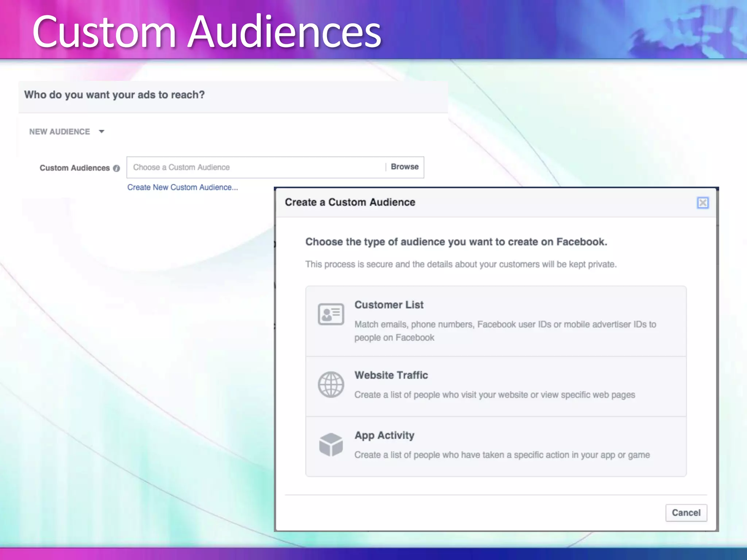Select the Customer List heading
Viewport: 747px width, 560px height.
[389, 305]
